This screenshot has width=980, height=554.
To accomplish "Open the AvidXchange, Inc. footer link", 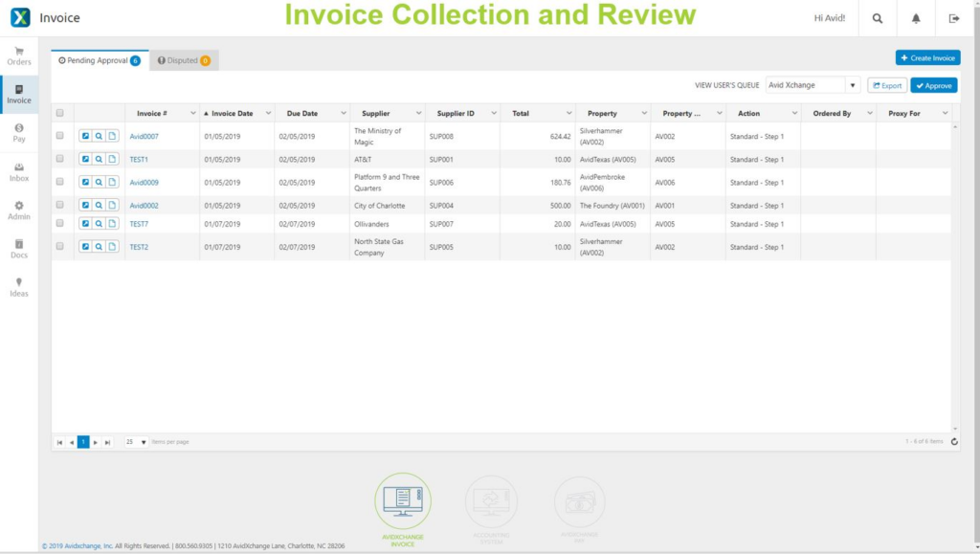I will coord(77,546).
